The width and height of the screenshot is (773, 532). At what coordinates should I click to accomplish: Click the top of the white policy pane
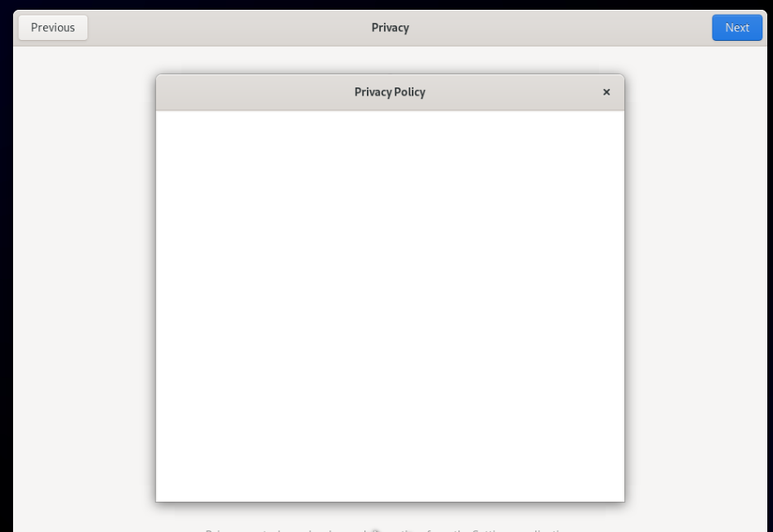point(390,123)
